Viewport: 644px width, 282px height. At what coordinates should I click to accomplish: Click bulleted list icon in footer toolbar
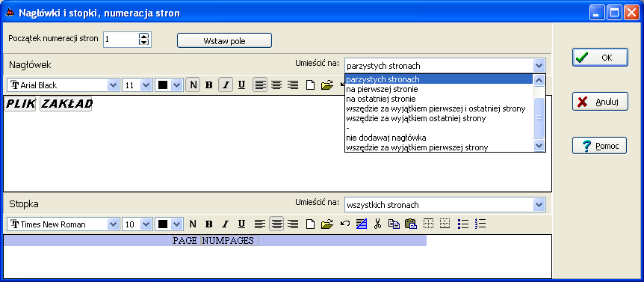point(463,224)
